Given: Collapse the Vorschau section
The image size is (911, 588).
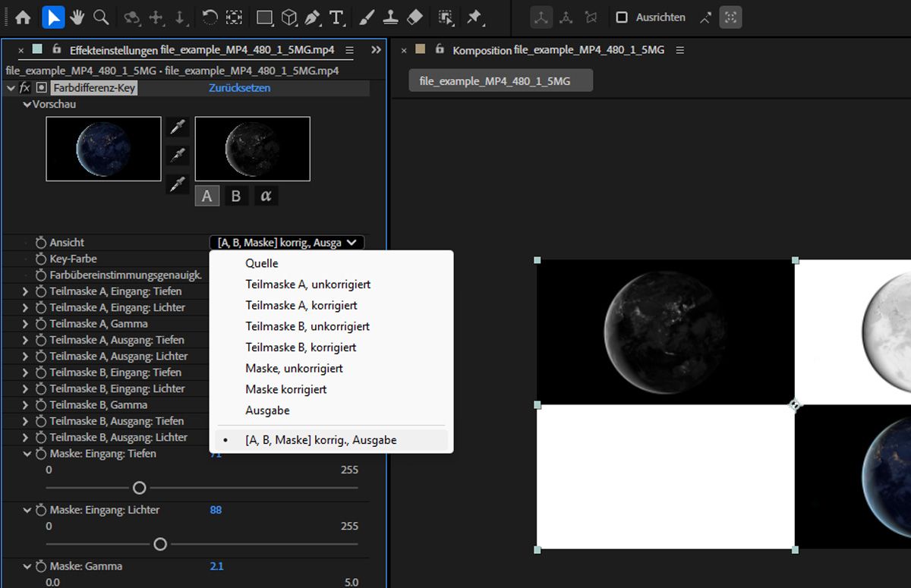Looking at the screenshot, I should click(x=27, y=105).
